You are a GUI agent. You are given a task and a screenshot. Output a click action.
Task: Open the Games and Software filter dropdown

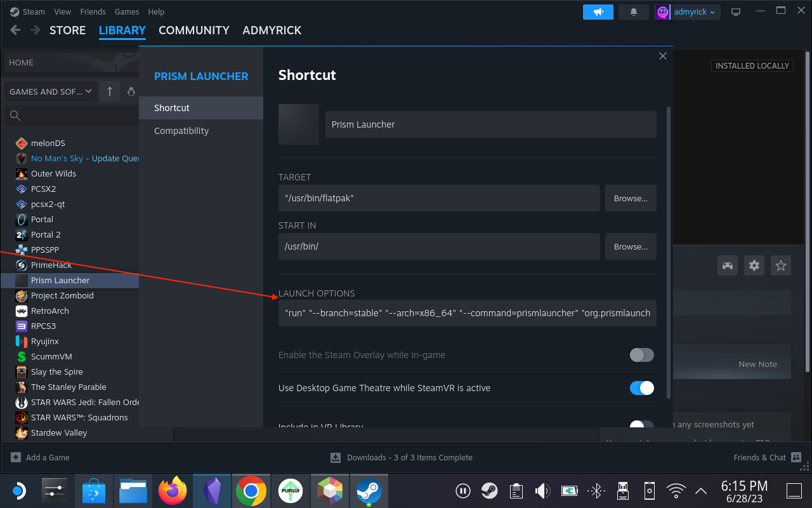pyautogui.click(x=49, y=91)
